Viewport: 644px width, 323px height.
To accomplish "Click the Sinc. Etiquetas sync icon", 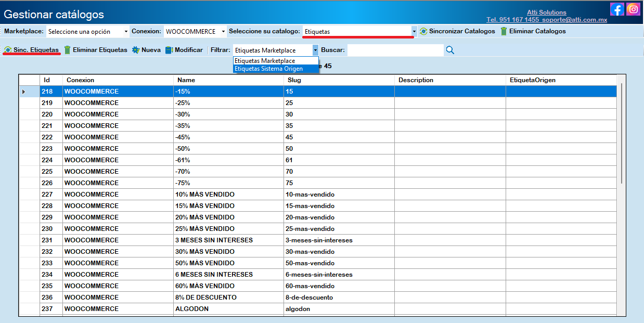I will pyautogui.click(x=8, y=50).
